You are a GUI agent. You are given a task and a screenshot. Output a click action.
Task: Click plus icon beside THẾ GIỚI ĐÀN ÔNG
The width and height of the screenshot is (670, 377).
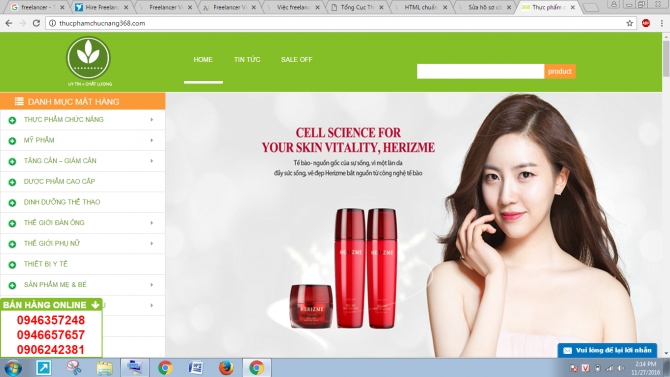[12, 223]
